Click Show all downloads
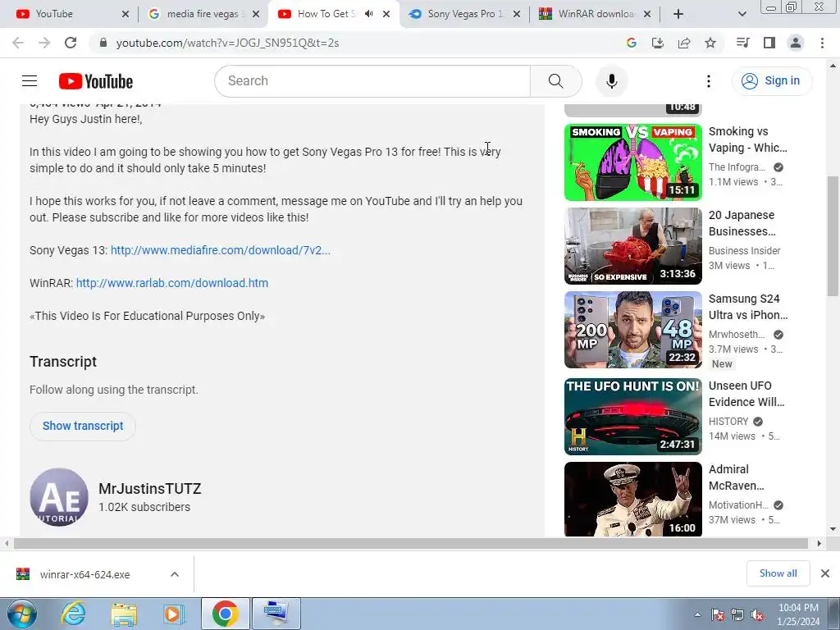 click(778, 573)
